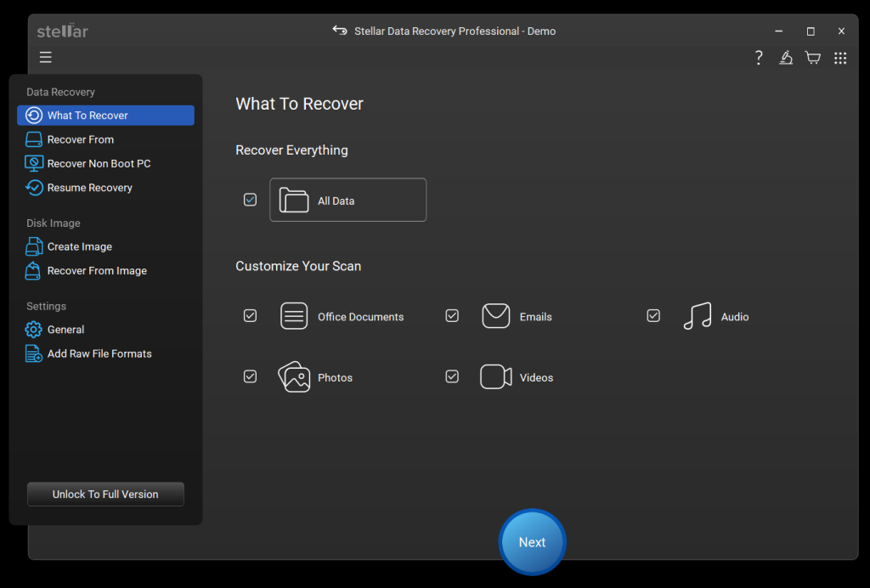870x588 pixels.
Task: Click the Photos label
Action: click(x=335, y=378)
